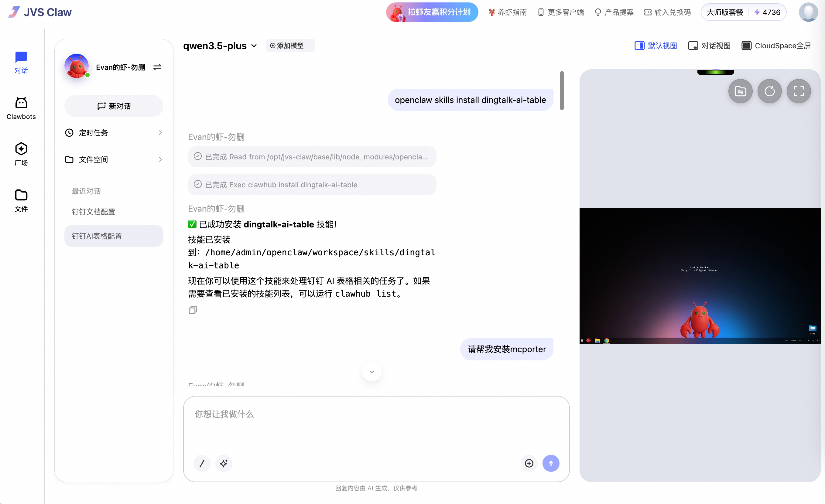The image size is (825, 504).
Task: Open the qwen3.5-plus model dropdown
Action: (220, 46)
